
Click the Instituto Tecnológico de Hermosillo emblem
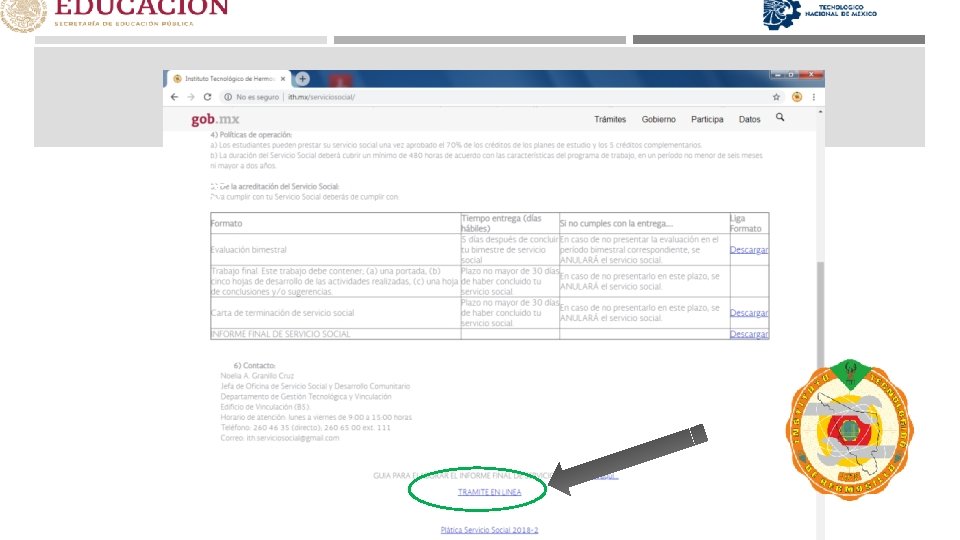click(849, 429)
